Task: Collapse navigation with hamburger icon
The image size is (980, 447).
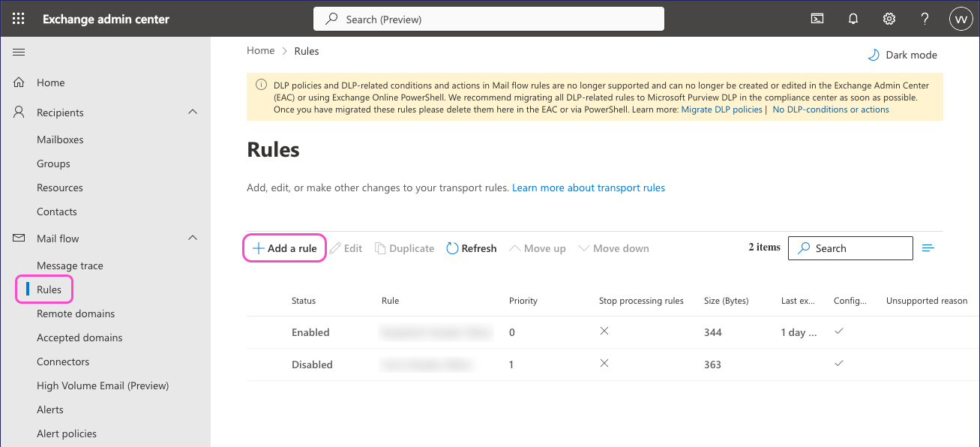Action: (x=19, y=52)
